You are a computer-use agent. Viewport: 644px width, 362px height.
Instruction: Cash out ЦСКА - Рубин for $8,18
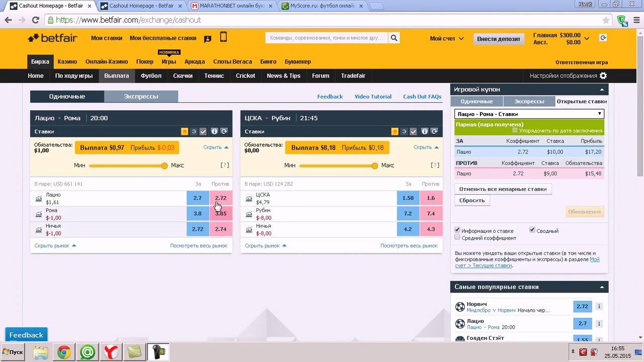337,148
